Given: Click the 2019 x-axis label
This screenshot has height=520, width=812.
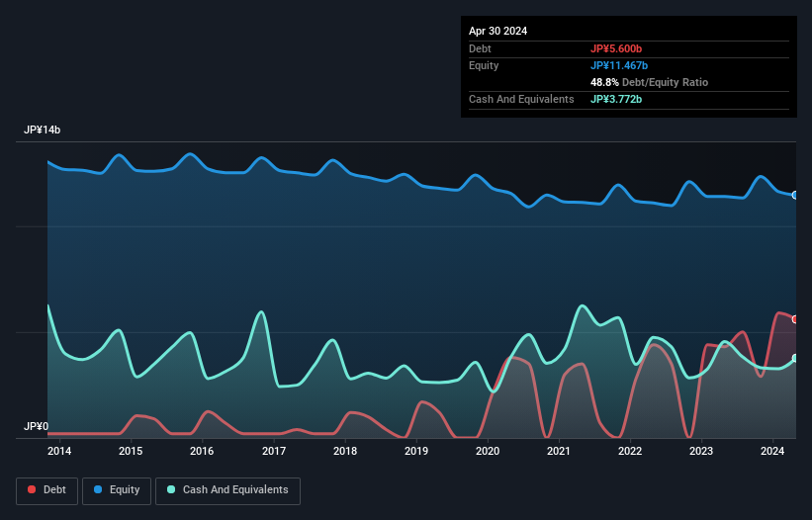Looking at the screenshot, I should coord(415,451).
